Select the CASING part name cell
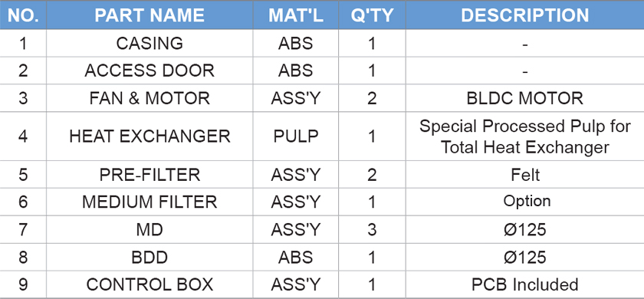The image size is (644, 299). click(x=149, y=43)
